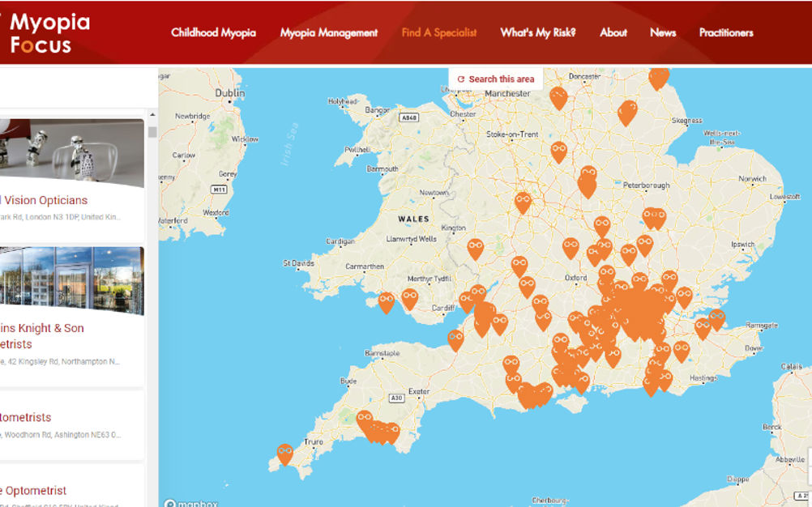Click the listings panel scrollbar thumb
The image size is (812, 507).
click(x=152, y=132)
